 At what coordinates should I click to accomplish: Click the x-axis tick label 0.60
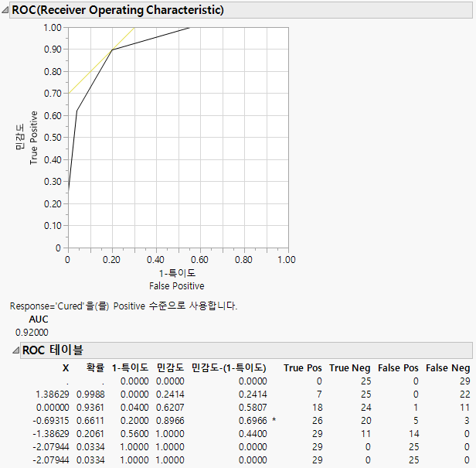199,260
